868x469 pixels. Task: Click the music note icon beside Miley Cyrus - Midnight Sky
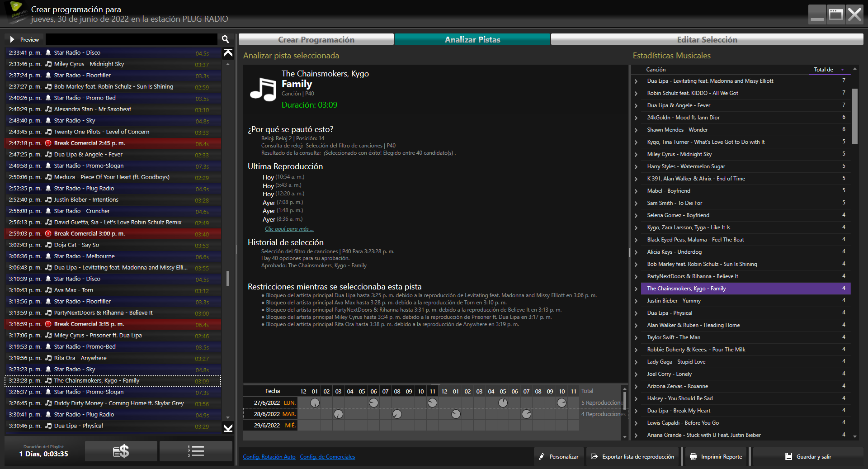[x=48, y=64]
